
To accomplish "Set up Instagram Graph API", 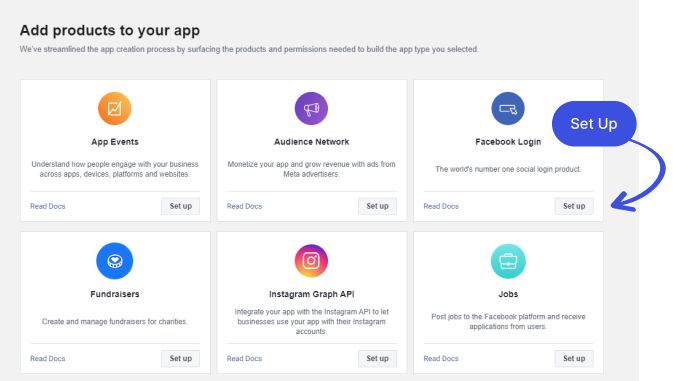I will (x=377, y=358).
